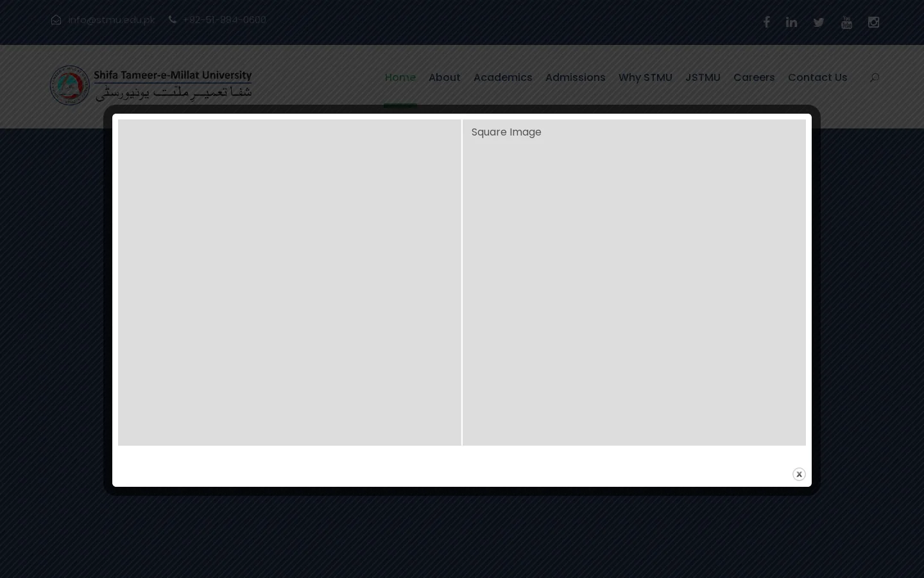Open the LinkedIn profile icon
Screen dimensions: 924x578
tap(792, 22)
